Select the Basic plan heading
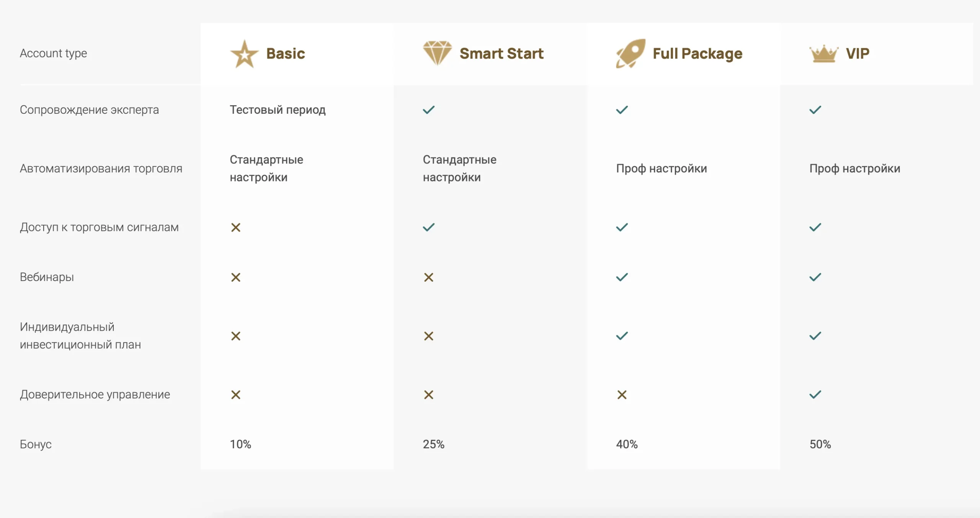Viewport: 980px width, 518px height. tap(286, 54)
